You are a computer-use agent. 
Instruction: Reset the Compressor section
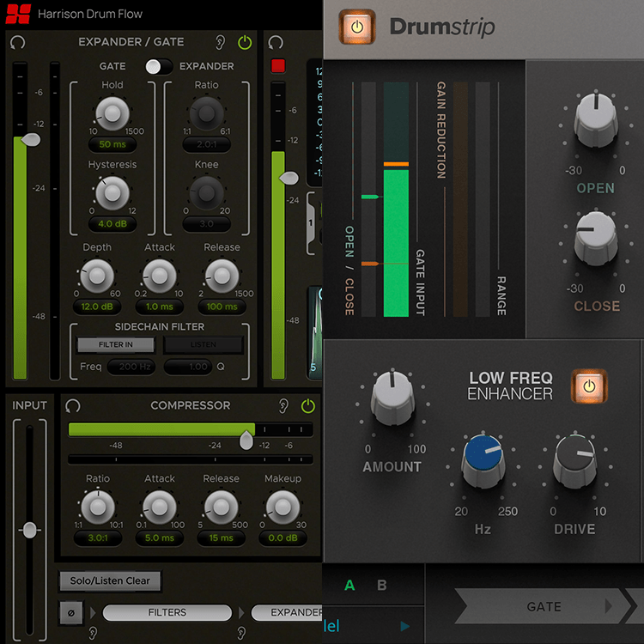tap(73, 406)
